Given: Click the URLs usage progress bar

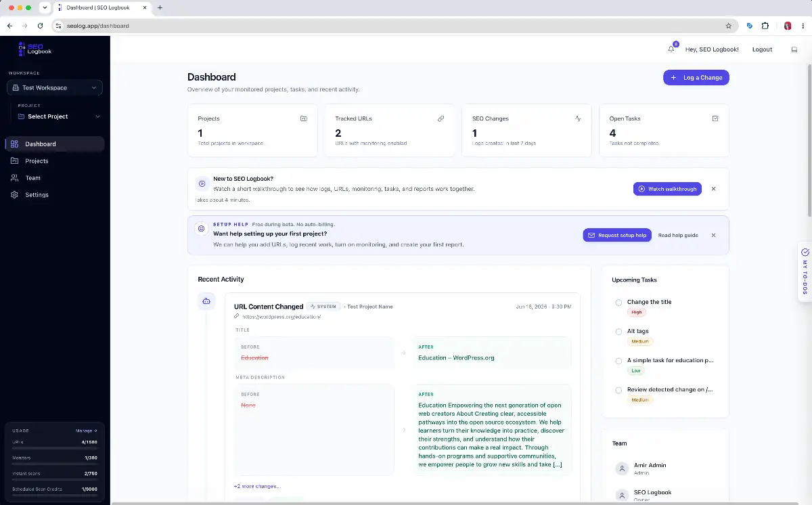Looking at the screenshot, I should (x=55, y=447).
